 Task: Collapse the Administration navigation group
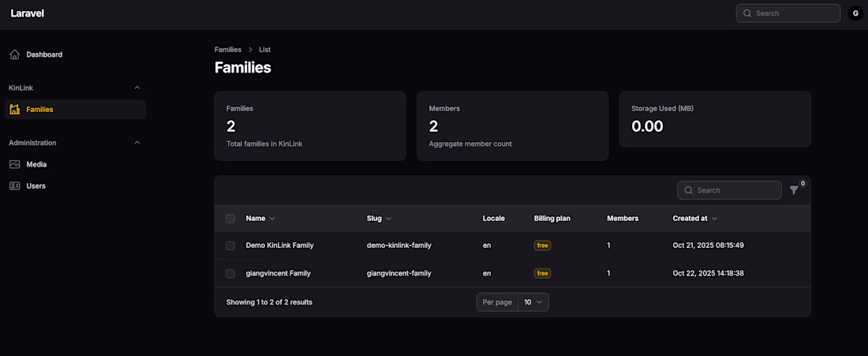(x=137, y=143)
